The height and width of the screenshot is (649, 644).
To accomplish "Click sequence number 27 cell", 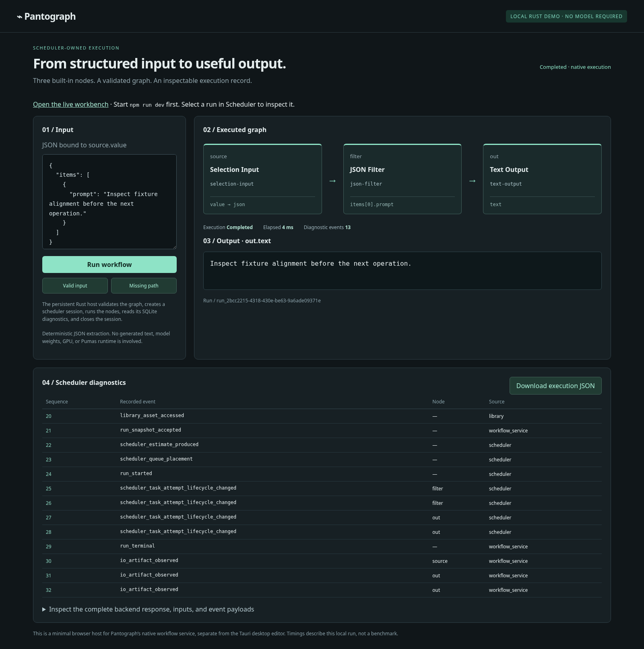I will 49,517.
